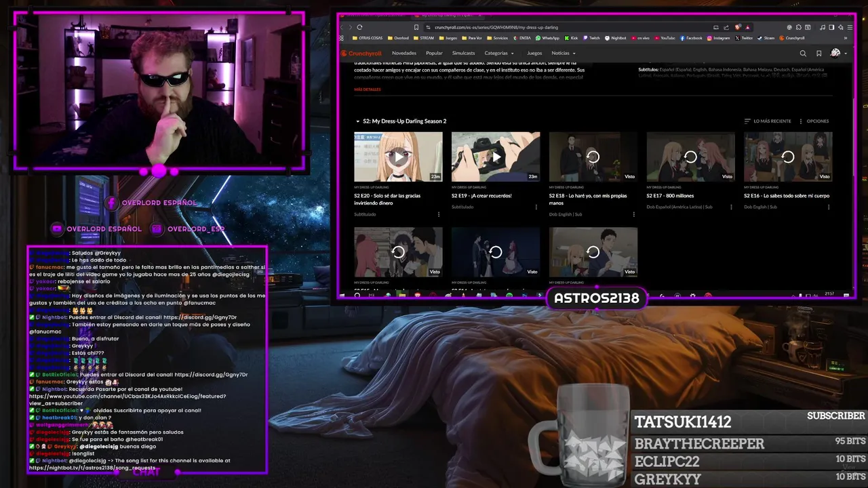Open the 'en vivo' bookmark
Image resolution: width=868 pixels, height=488 pixels.
[x=640, y=38]
